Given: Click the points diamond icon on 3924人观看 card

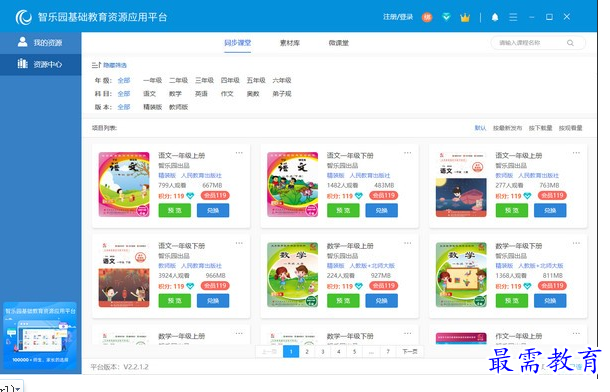Looking at the screenshot, I should tap(190, 286).
